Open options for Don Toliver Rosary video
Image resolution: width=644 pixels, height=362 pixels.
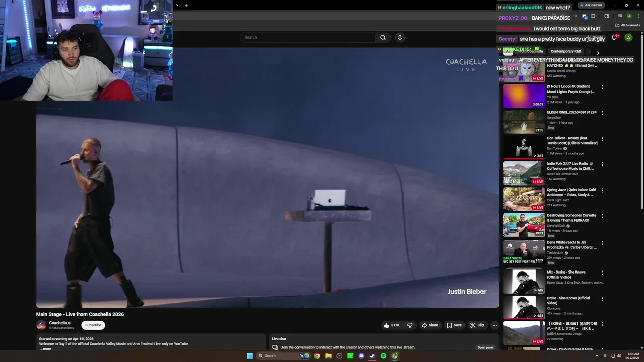point(602,139)
